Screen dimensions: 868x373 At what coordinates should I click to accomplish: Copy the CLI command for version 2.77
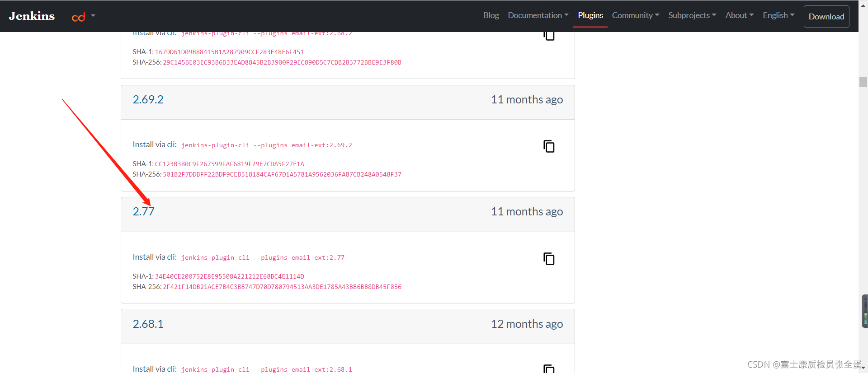click(549, 259)
